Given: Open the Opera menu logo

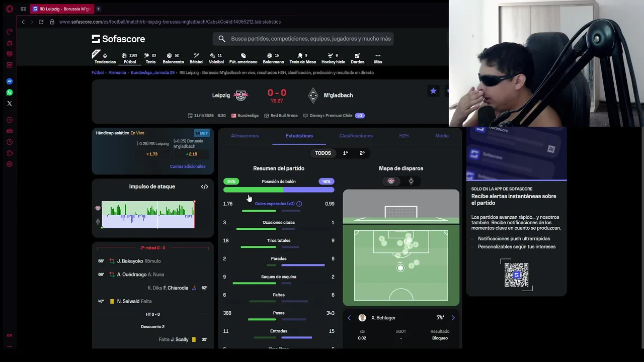Looking at the screenshot, I should 9,9.
